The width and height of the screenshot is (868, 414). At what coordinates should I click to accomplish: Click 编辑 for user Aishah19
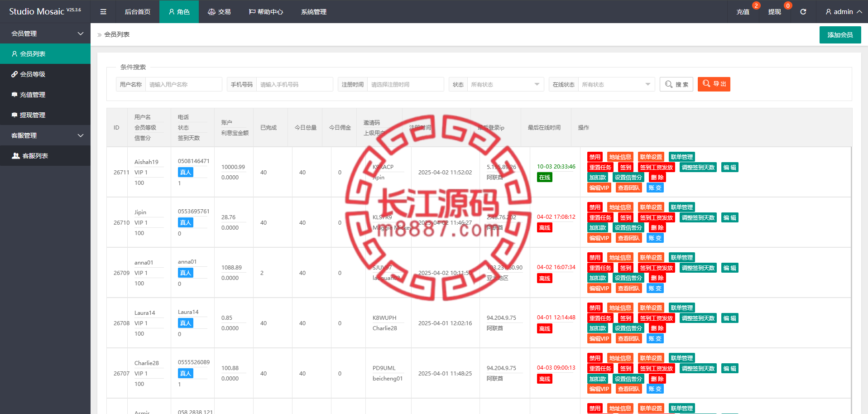click(x=729, y=168)
